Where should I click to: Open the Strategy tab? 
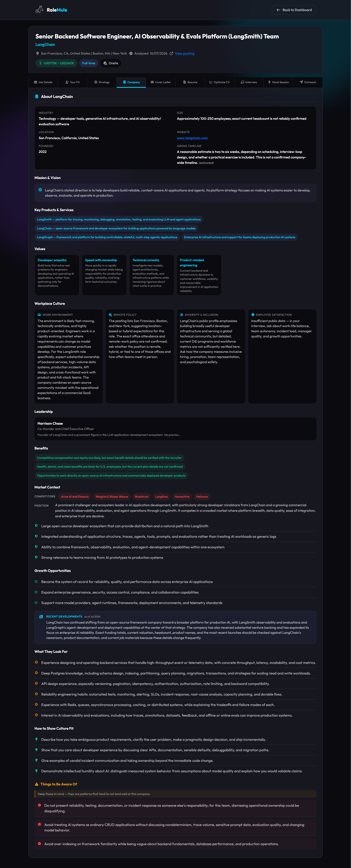[102, 82]
